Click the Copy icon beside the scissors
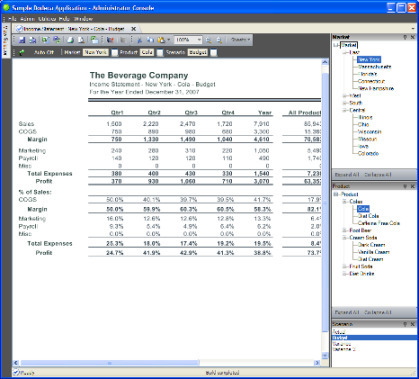This screenshot has height=379, width=419. tap(150, 40)
